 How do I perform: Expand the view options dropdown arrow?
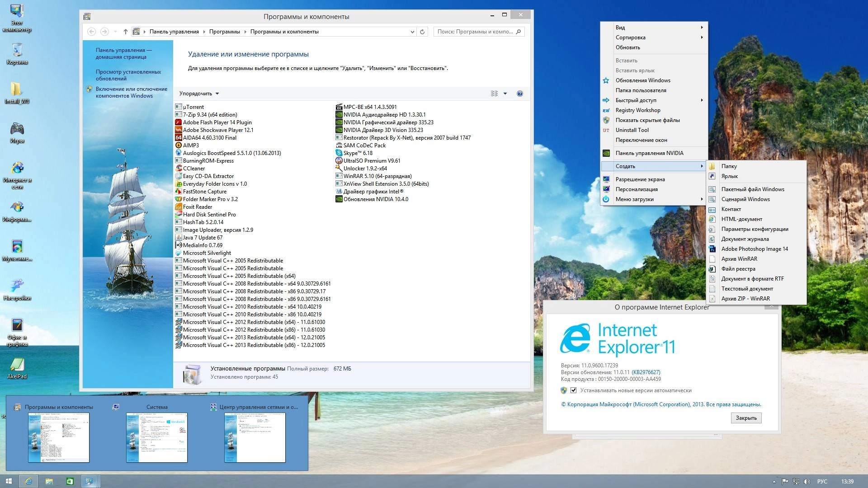click(x=505, y=94)
